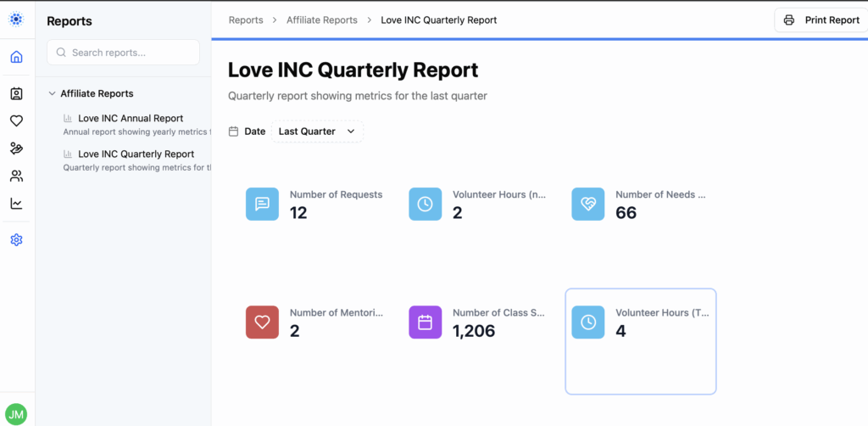Collapse the Affiliate Reports section chevron

tap(52, 93)
